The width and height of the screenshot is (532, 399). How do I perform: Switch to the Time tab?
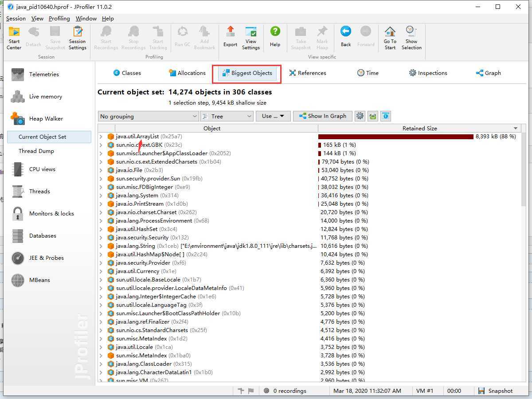pos(368,73)
